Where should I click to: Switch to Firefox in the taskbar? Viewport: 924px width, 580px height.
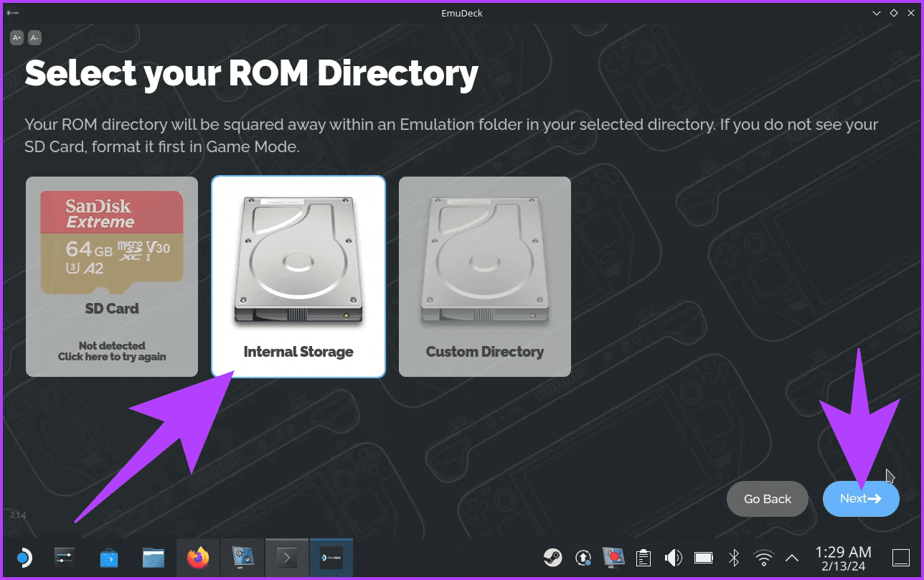tap(198, 558)
